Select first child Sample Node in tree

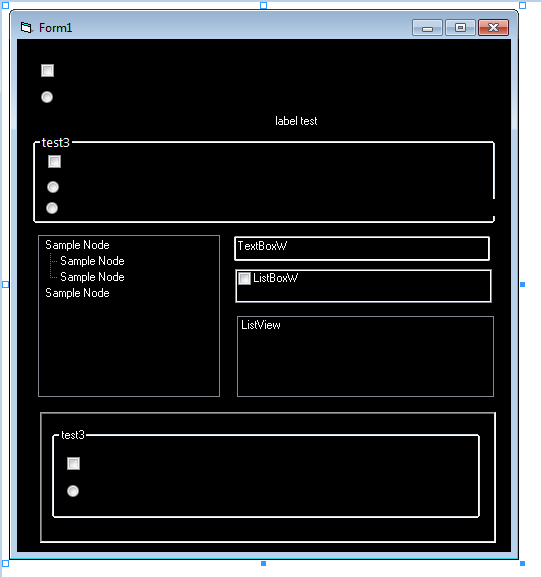[x=92, y=261]
